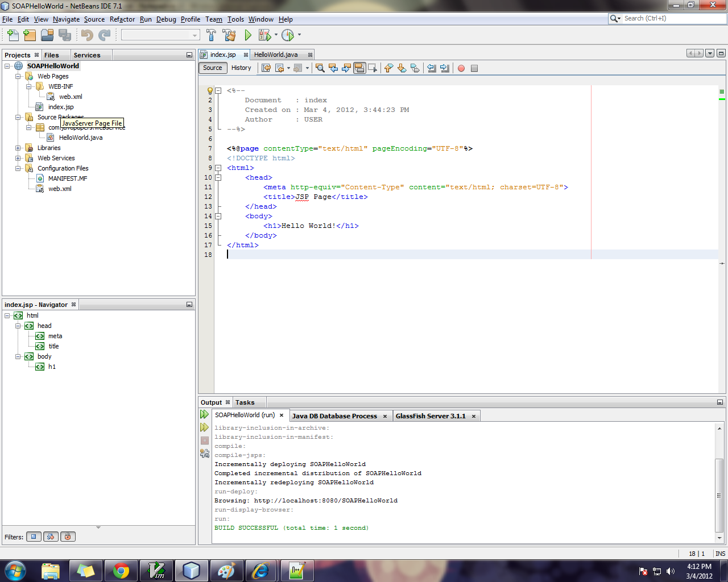Click the Save All icon
The image size is (728, 582).
click(65, 35)
